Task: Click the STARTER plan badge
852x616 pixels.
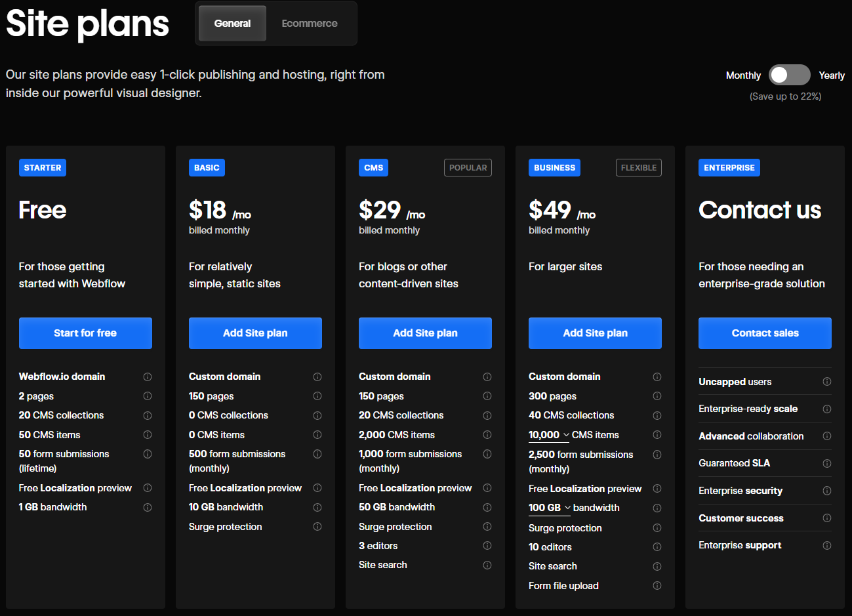Action: (43, 168)
